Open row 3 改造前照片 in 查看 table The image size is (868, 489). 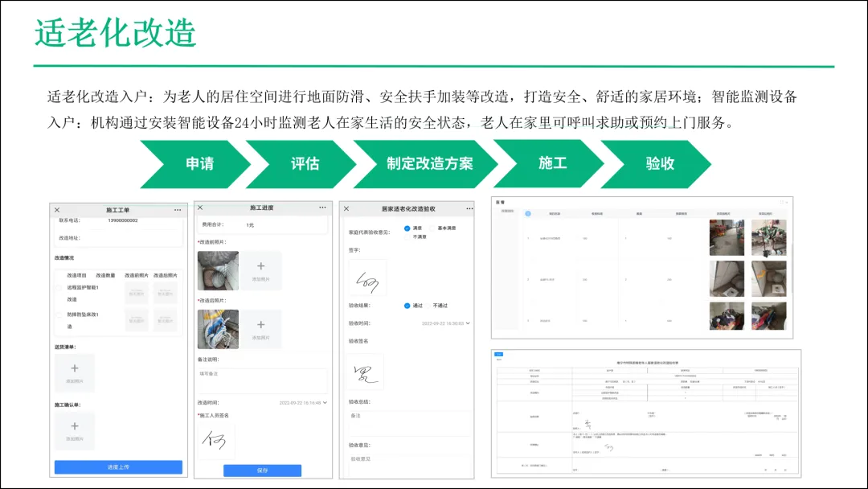point(727,316)
